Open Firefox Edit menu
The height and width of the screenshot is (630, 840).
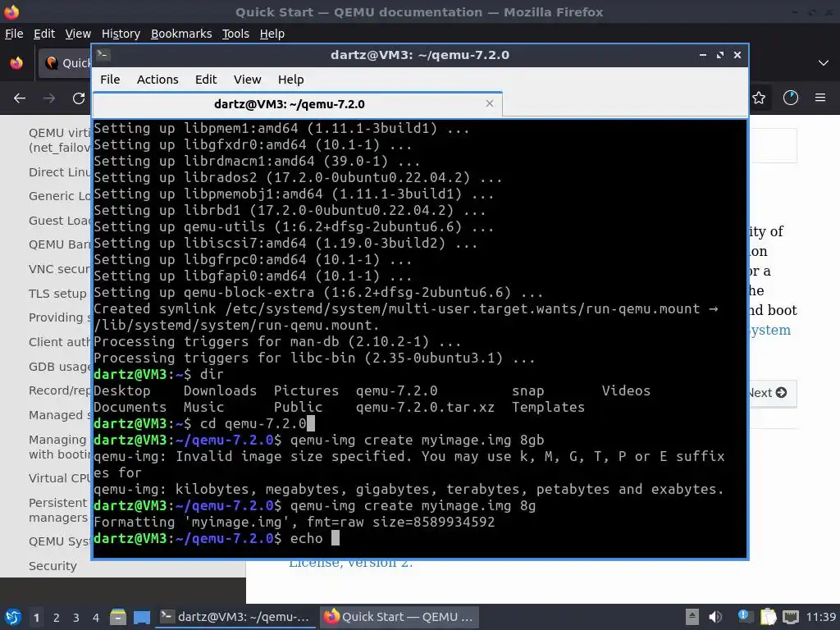44,34
